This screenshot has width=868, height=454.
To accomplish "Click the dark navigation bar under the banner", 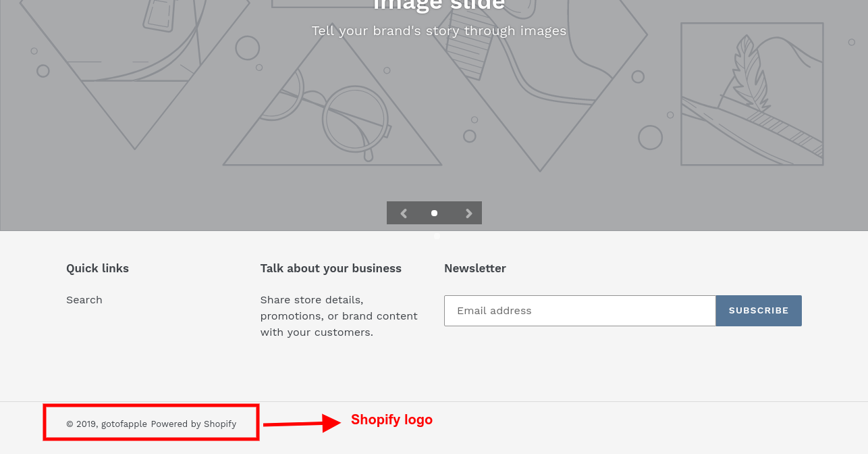I will 434,213.
